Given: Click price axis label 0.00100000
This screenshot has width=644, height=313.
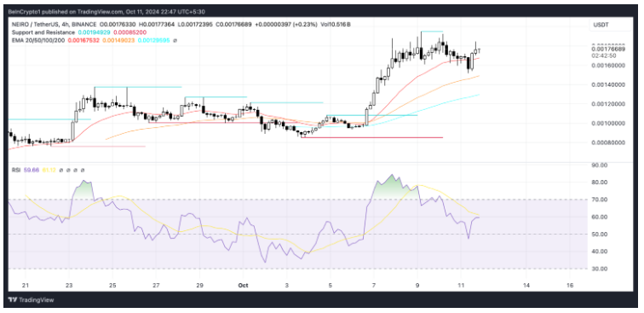Looking at the screenshot, I should click(x=608, y=124).
